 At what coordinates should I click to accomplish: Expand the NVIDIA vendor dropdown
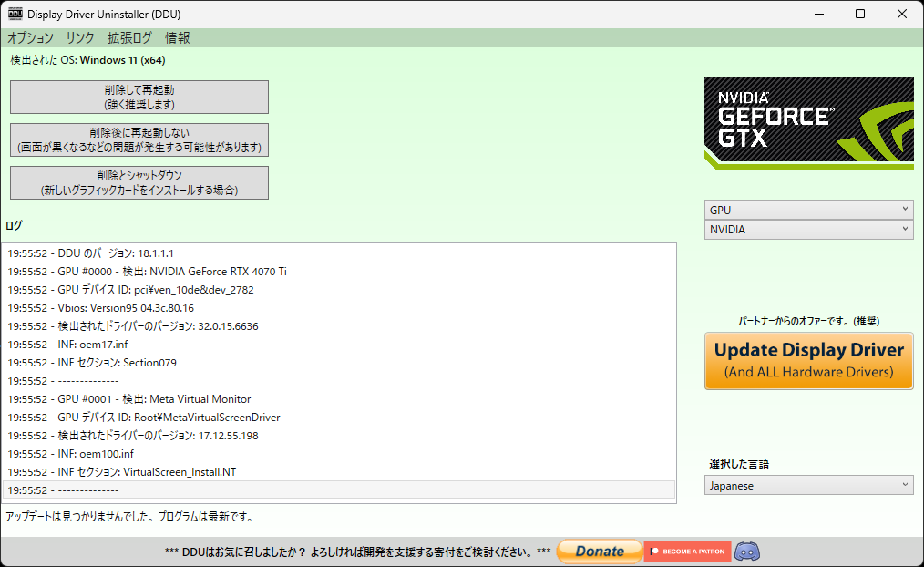(x=809, y=230)
